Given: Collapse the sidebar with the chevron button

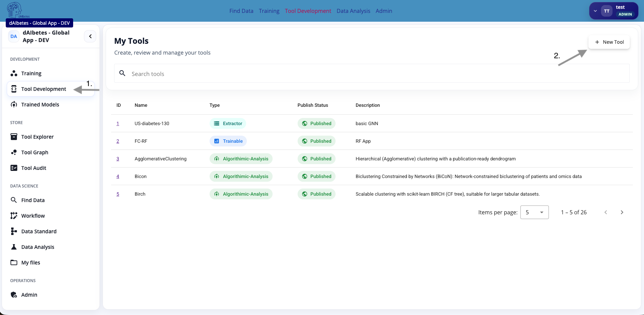Looking at the screenshot, I should tap(90, 36).
